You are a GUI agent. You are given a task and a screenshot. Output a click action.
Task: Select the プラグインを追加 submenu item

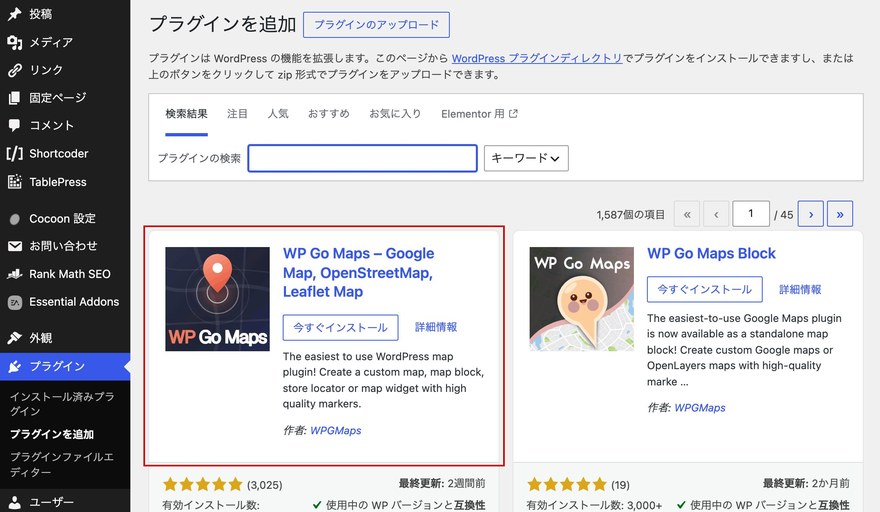point(52,434)
